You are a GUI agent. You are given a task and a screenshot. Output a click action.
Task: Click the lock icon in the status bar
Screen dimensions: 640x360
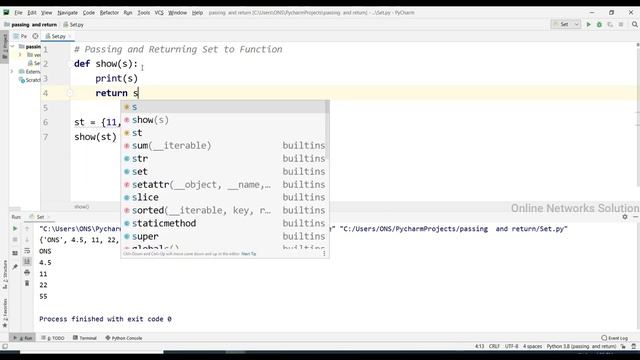coord(623,347)
